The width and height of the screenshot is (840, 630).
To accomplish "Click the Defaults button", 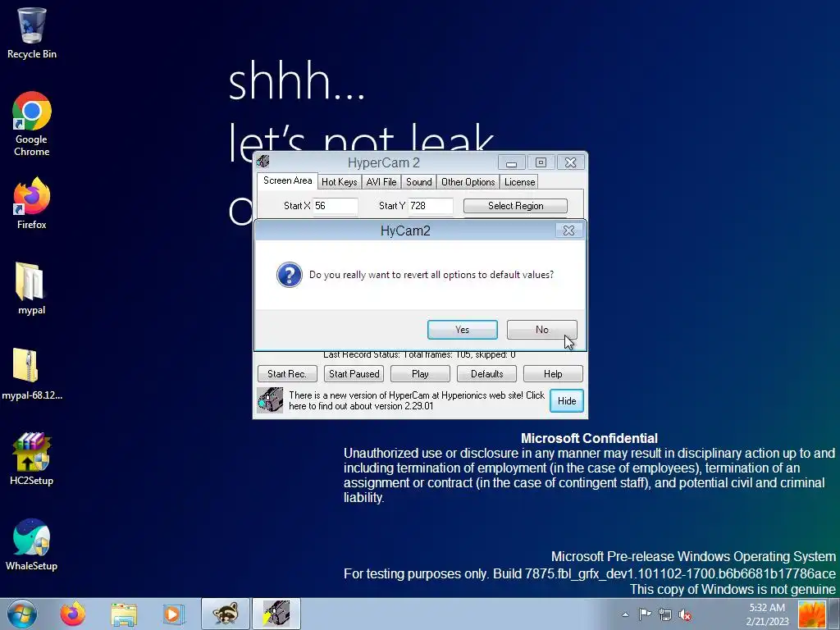I will click(486, 374).
